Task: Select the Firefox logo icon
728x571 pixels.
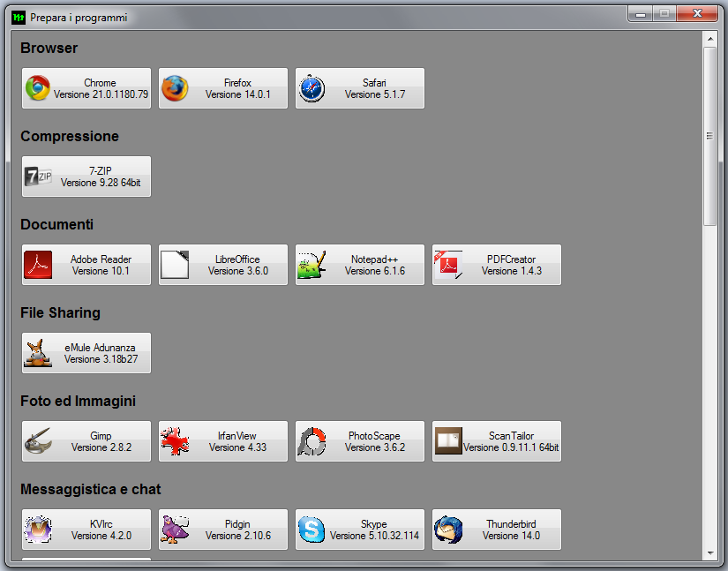Action: pyautogui.click(x=175, y=88)
